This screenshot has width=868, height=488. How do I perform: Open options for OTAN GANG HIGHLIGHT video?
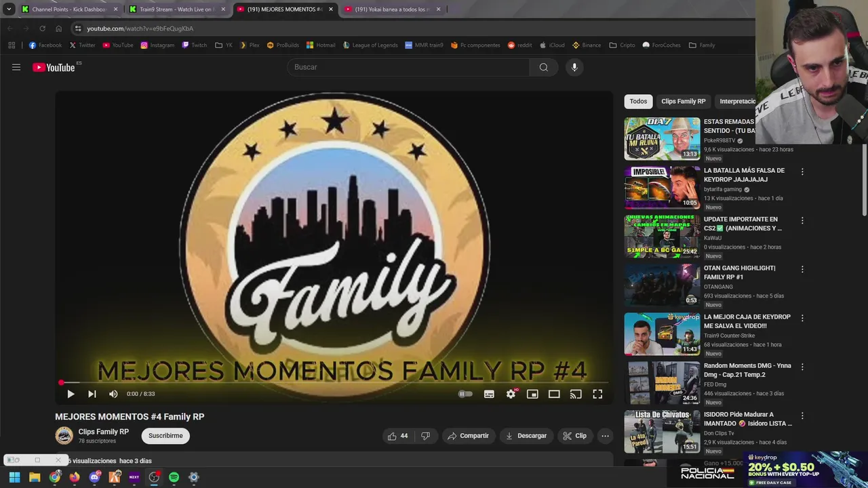pyautogui.click(x=802, y=270)
